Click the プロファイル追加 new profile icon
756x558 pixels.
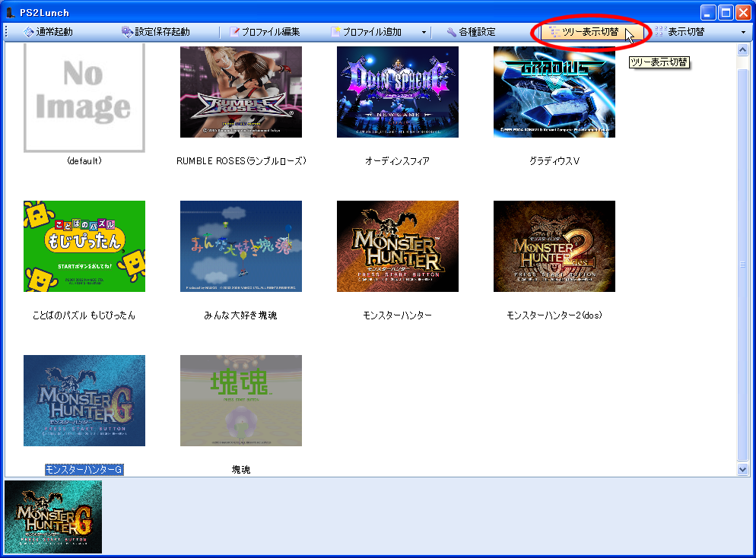(x=335, y=32)
